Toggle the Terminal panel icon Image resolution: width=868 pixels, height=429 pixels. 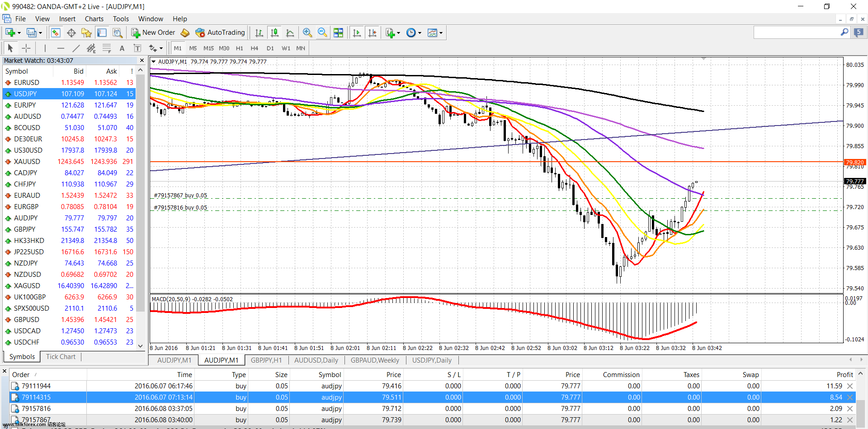point(102,33)
